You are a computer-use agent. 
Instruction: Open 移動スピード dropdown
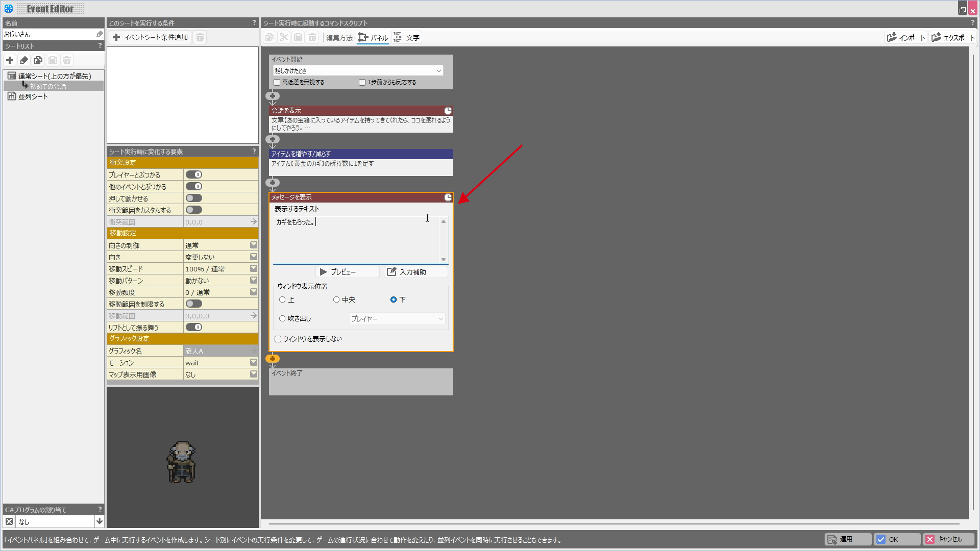253,269
